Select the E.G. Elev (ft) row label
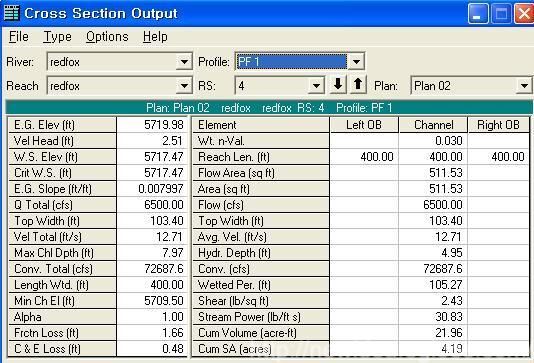This screenshot has height=363, width=534. (62, 125)
